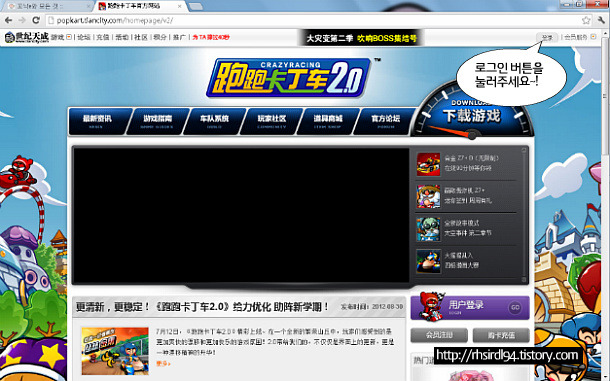Open the 游戏指南 Game Guides nav tab

click(x=158, y=121)
